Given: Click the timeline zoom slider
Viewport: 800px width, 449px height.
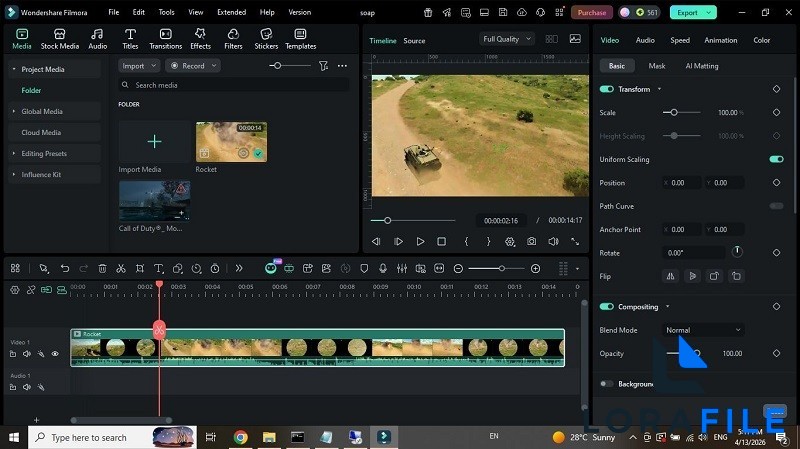Looking at the screenshot, I should point(496,268).
